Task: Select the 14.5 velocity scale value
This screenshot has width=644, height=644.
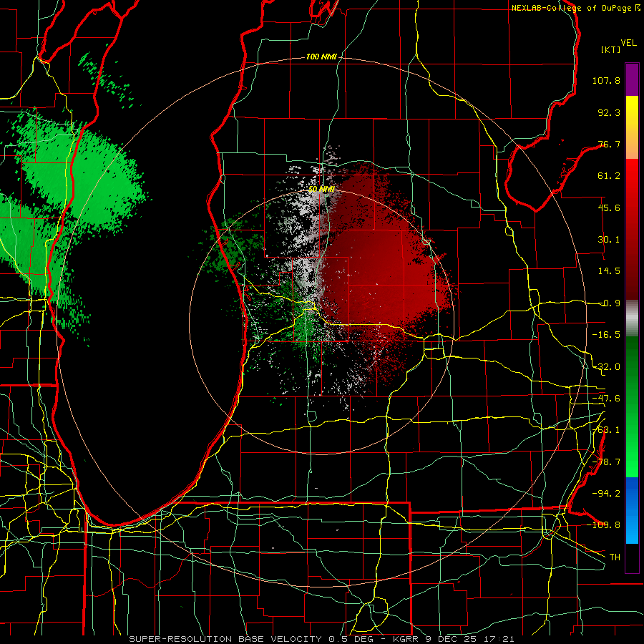Action: 609,271
